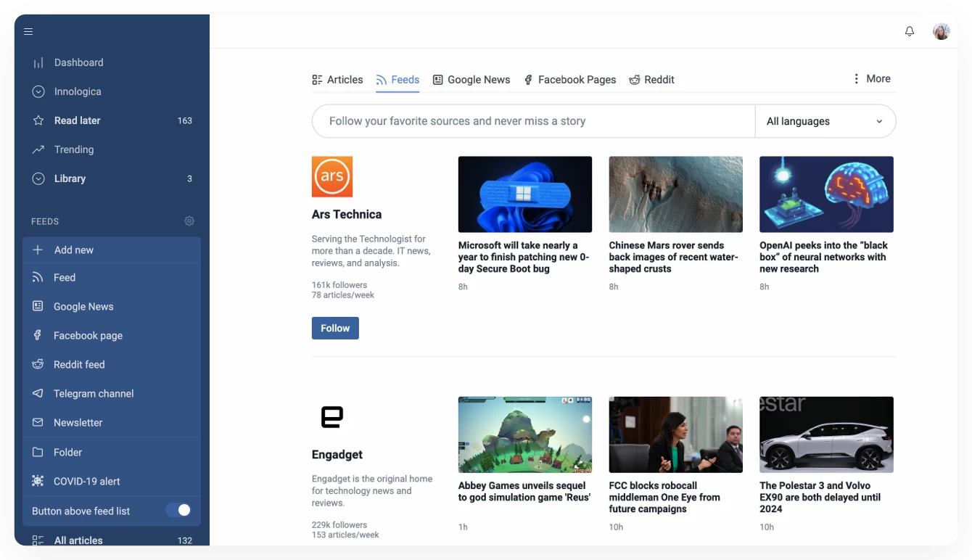The image size is (972, 560).
Task: Open user profile avatar
Action: (942, 31)
